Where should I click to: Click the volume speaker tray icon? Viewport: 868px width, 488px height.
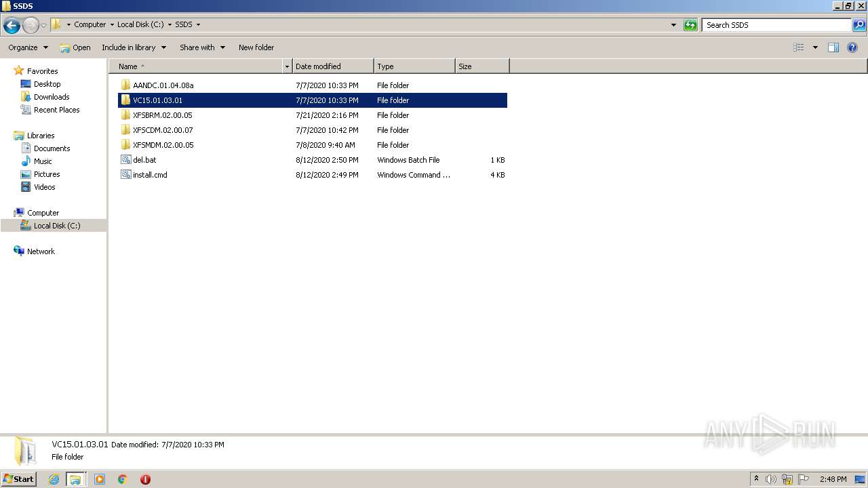[x=771, y=479]
